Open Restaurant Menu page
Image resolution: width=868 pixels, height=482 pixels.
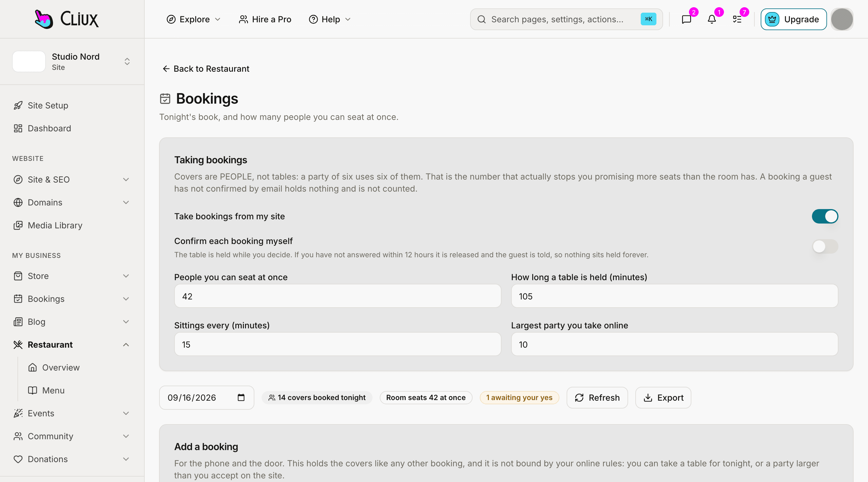click(x=80, y=391)
